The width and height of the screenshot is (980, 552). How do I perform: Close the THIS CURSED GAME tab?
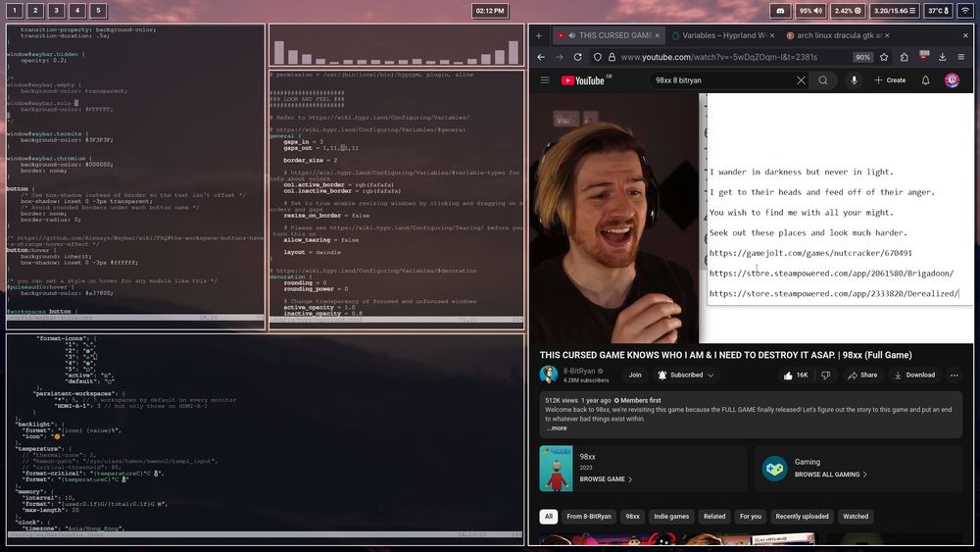657,35
